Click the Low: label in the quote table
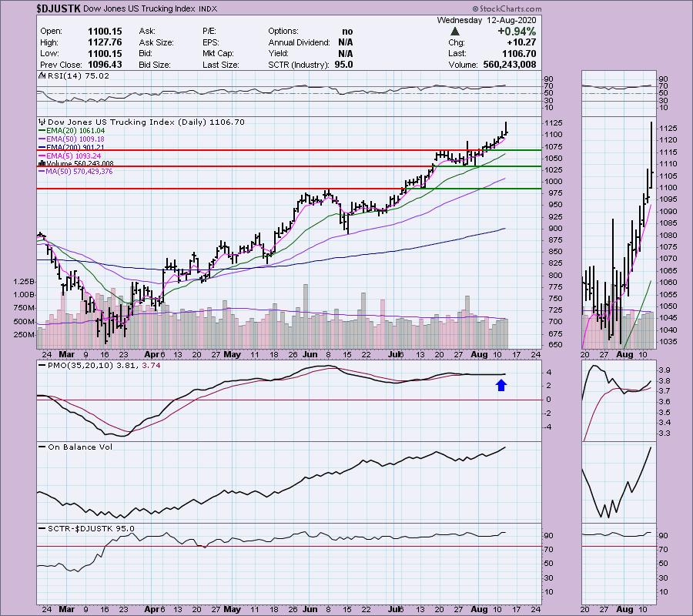The height and width of the screenshot is (616, 693). (49, 53)
